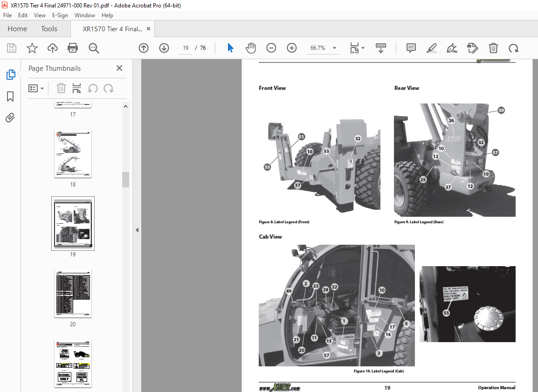Open the zoom percentage dropdown
538x392 pixels.
[334, 48]
